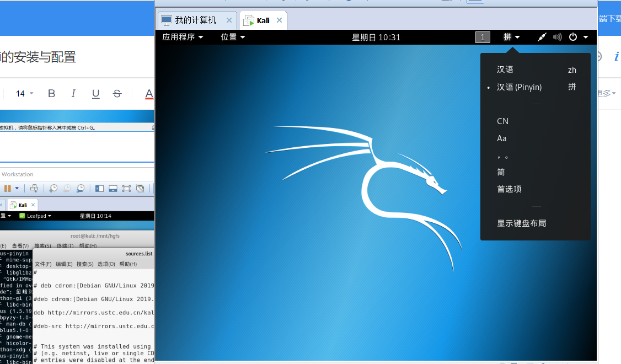
Task: Select 汉语 zh input source
Action: 536,69
